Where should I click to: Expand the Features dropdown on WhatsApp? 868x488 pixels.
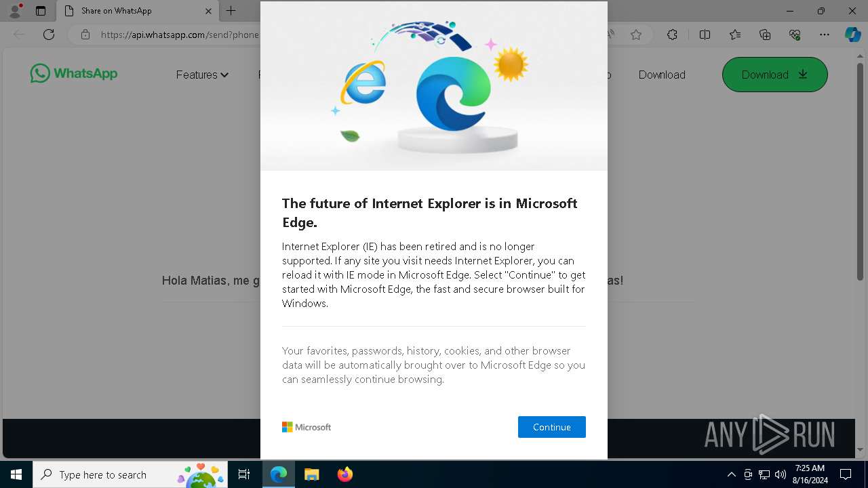[x=202, y=75]
